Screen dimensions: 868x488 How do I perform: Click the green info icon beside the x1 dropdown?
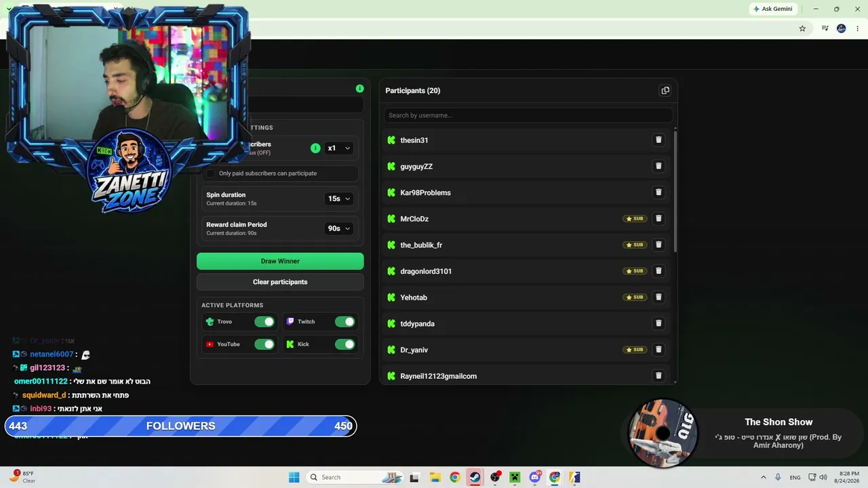coord(315,148)
